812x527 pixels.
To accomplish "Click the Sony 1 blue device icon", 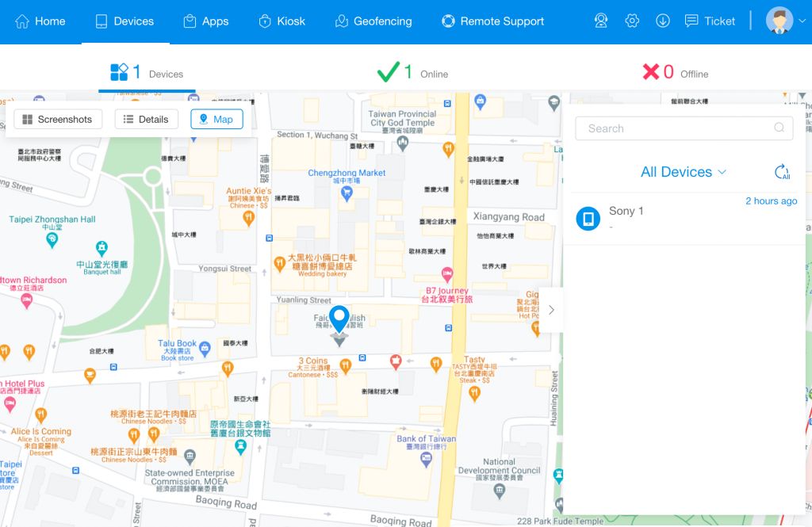I will click(588, 219).
